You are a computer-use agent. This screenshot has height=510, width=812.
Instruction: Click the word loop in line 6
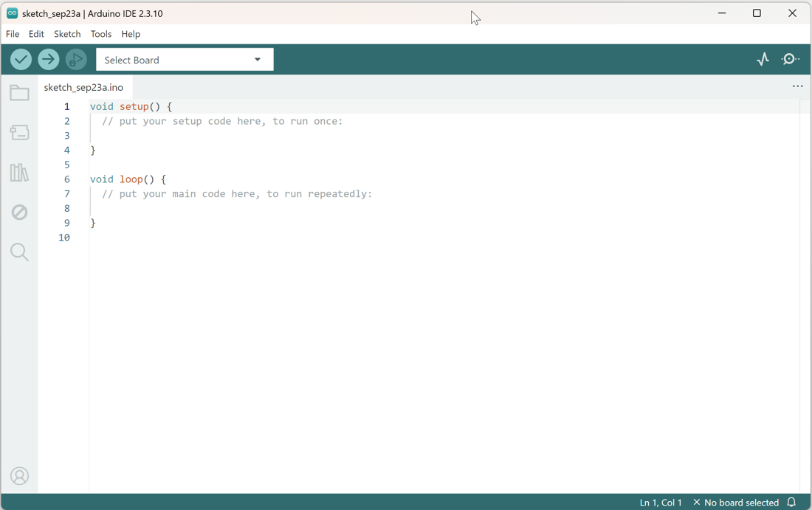(x=131, y=179)
